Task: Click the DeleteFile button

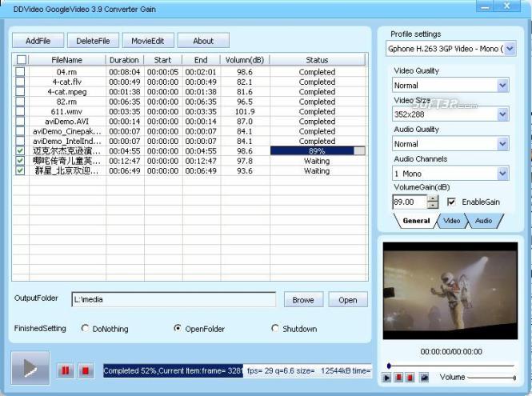Action: (93, 41)
